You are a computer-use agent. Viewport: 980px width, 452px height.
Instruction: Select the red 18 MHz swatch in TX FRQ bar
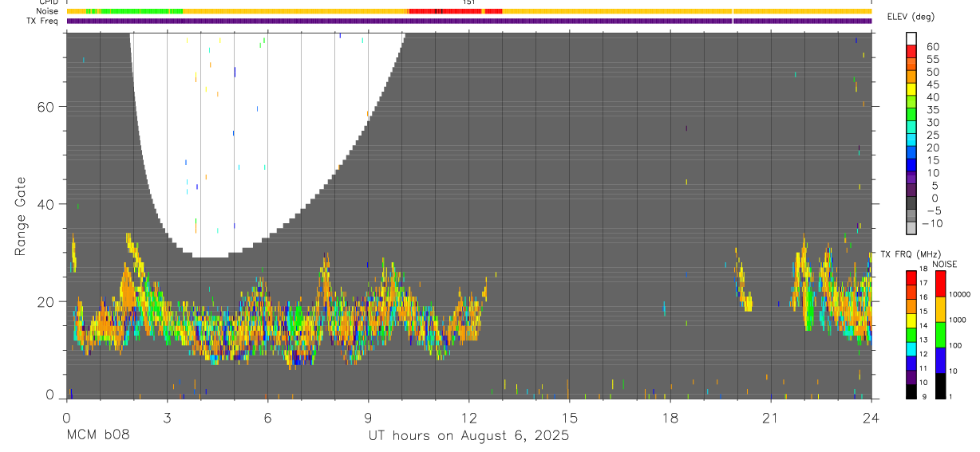point(911,277)
